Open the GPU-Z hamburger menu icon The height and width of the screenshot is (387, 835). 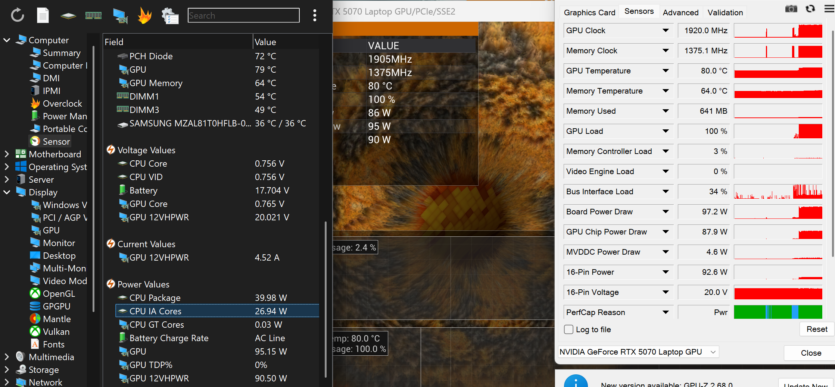(x=828, y=9)
